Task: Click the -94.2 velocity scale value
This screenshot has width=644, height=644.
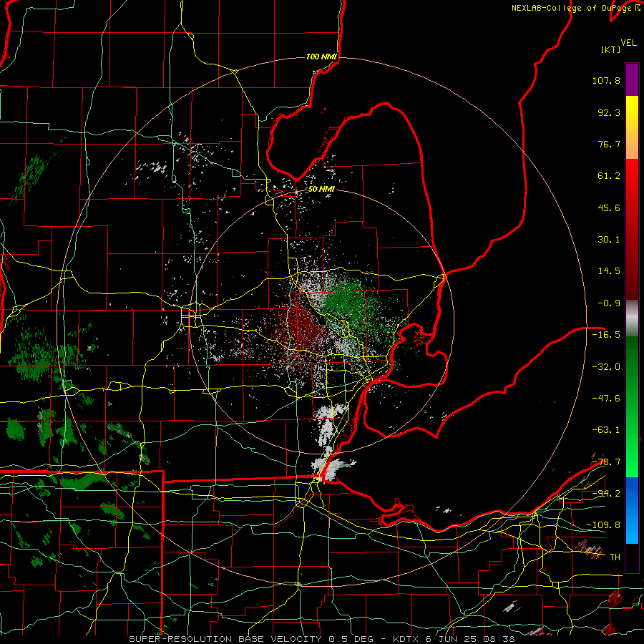Action: (x=606, y=493)
